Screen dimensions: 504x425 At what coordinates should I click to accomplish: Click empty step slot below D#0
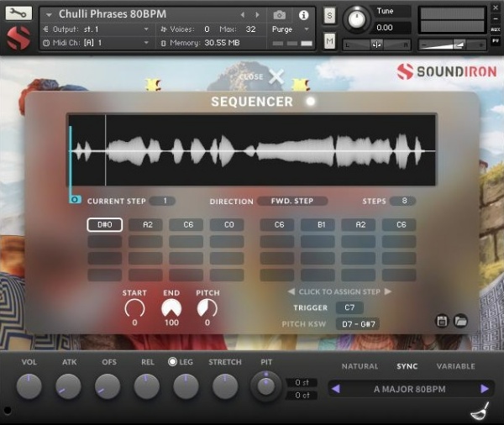[105, 241]
